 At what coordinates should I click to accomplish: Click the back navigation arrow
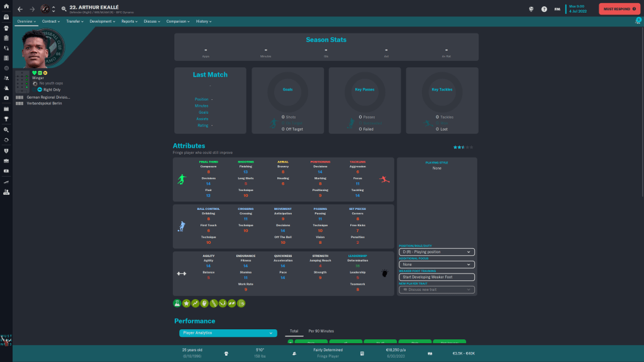click(20, 9)
